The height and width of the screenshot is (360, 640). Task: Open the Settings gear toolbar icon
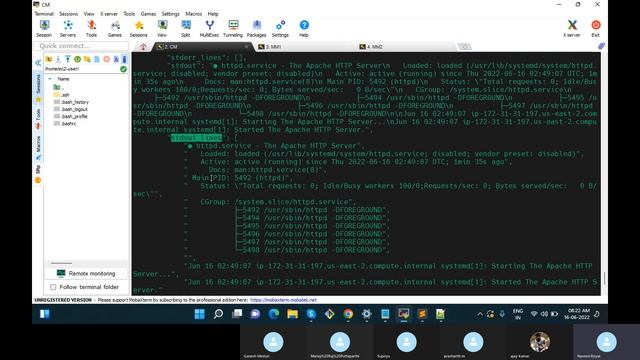(x=280, y=29)
